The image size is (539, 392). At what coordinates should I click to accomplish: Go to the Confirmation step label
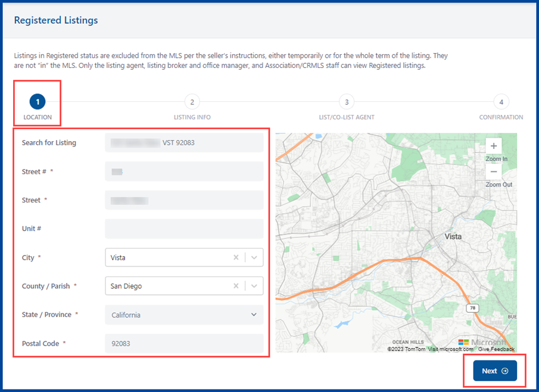(501, 117)
